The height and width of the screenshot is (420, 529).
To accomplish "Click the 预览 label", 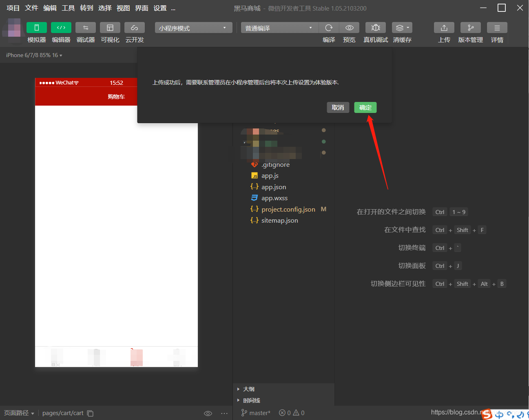I will (349, 40).
